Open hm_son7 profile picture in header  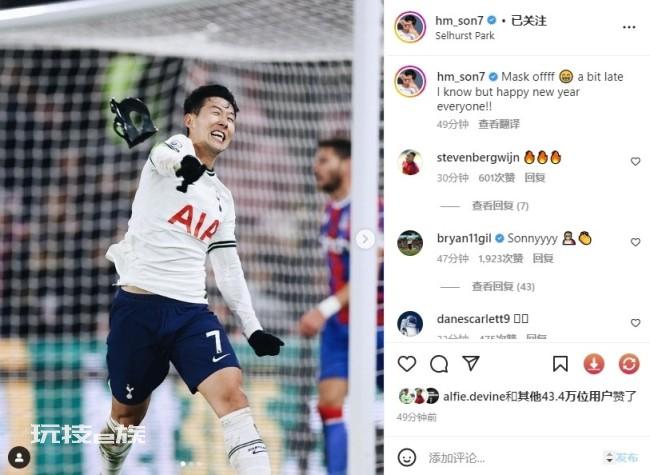pyautogui.click(x=410, y=27)
